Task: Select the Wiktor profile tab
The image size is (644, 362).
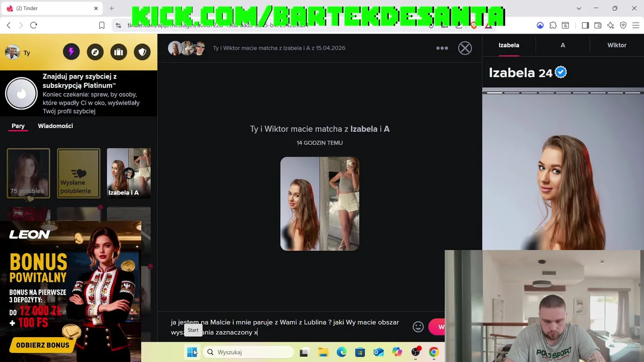Action: [x=617, y=45]
